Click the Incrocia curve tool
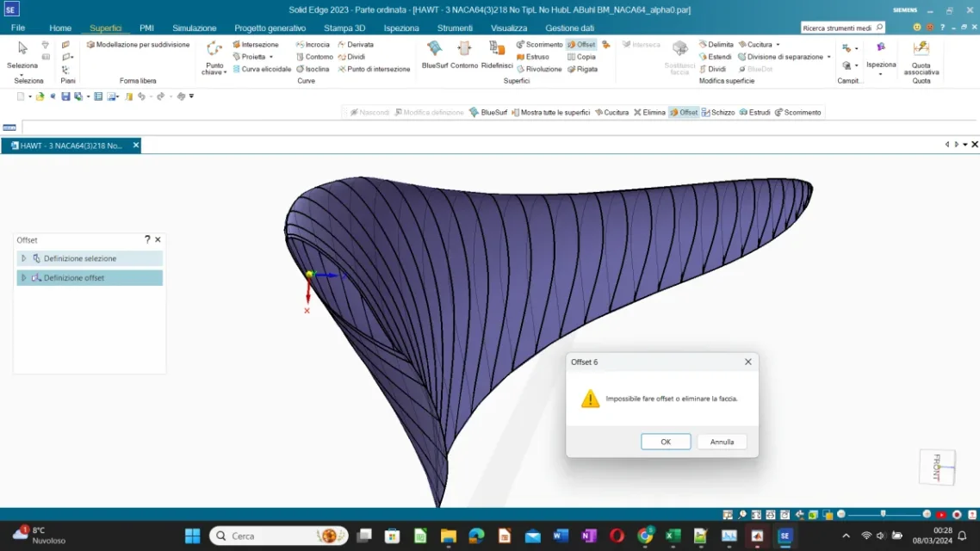Viewport: 980px width, 551px height. 313,45
